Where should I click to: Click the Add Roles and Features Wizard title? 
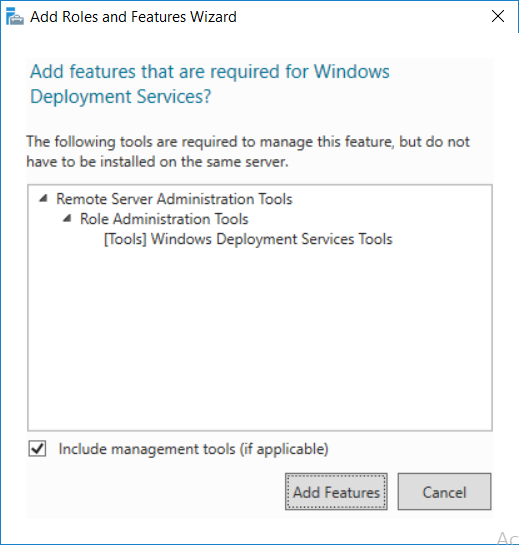[133, 17]
